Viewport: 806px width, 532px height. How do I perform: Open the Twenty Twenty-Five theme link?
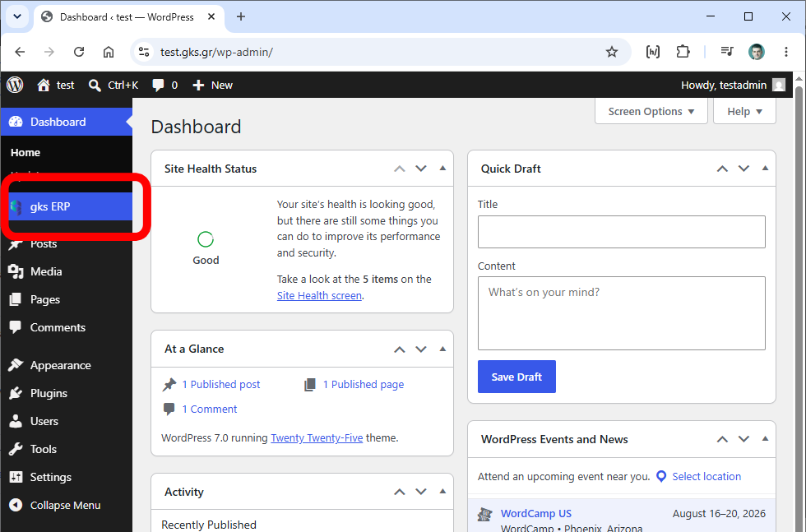317,438
